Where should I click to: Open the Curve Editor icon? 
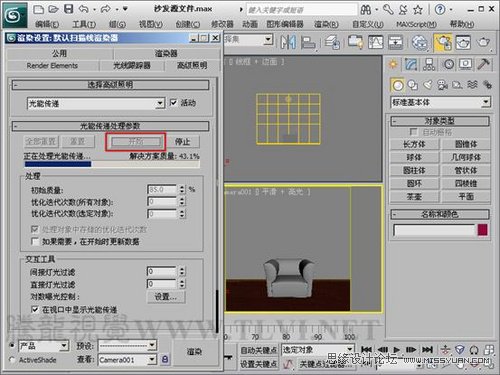(x=375, y=42)
